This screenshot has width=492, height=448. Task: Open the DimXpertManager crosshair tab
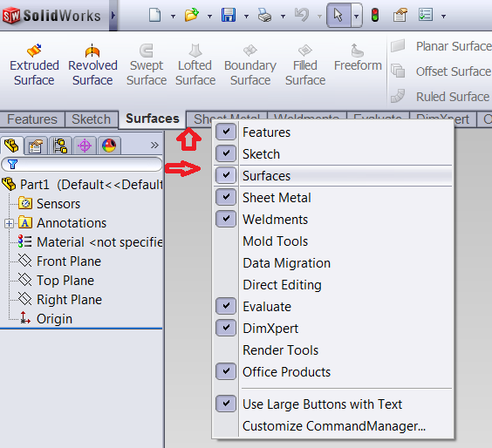[85, 146]
